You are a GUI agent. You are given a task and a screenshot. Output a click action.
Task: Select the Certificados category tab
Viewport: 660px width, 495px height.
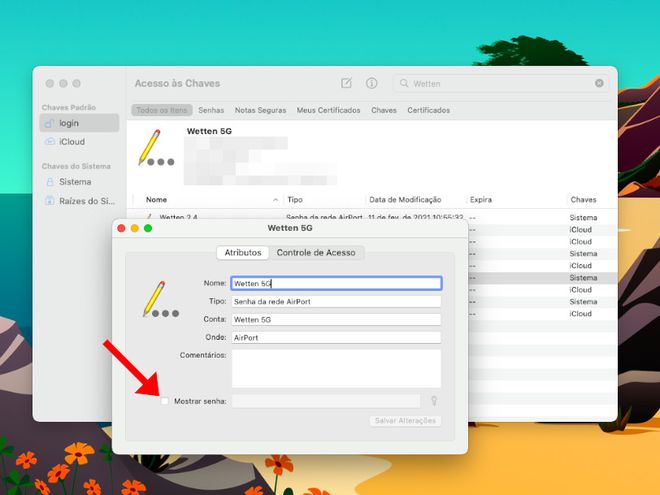428,110
